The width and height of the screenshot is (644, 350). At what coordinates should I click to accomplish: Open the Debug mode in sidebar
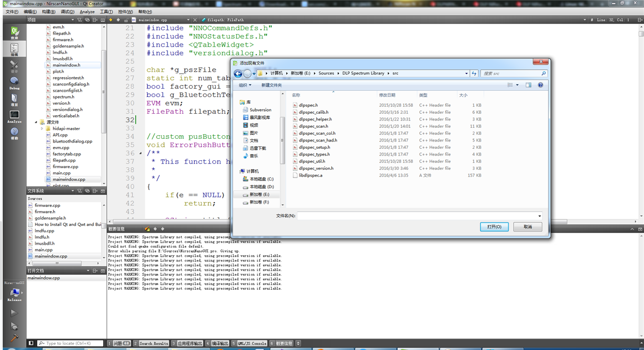(14, 82)
